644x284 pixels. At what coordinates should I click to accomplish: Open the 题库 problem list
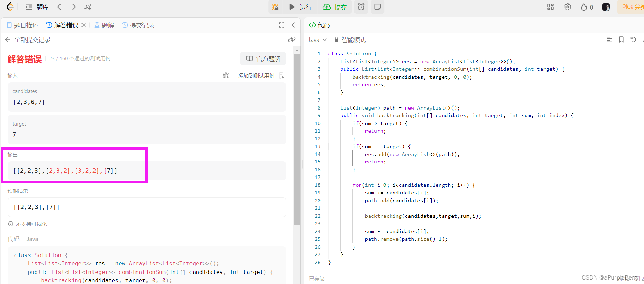click(x=37, y=7)
